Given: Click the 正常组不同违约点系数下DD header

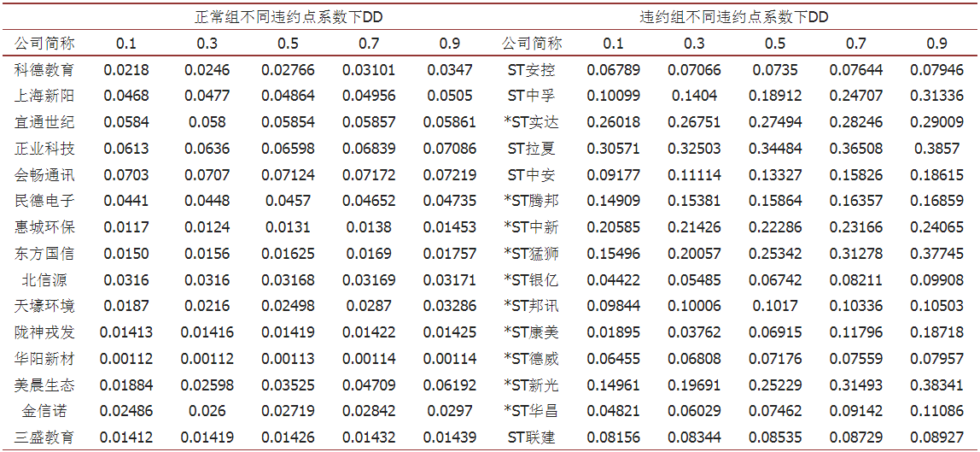Looking at the screenshot, I should point(288,17).
